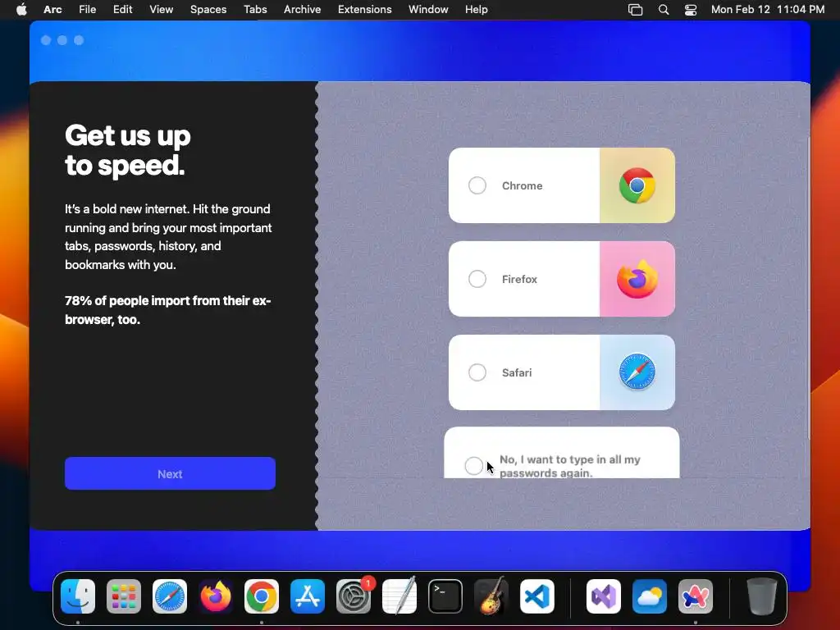Select the Chrome radio button
This screenshot has height=630, width=840.
point(477,185)
